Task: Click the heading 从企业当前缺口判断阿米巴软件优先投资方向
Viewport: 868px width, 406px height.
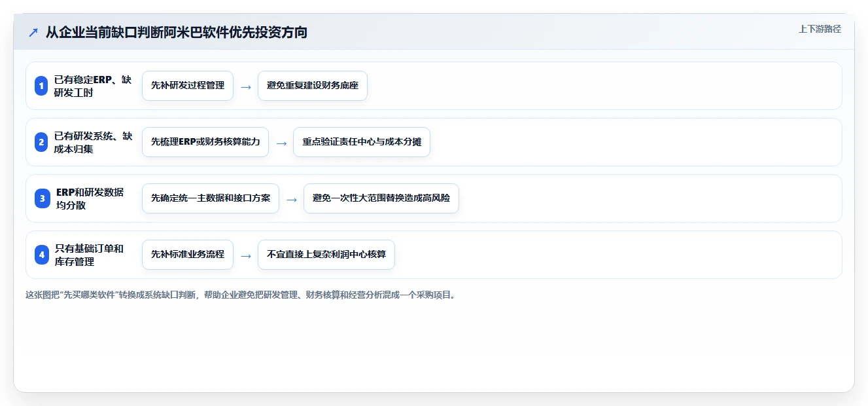Action: pyautogui.click(x=176, y=32)
